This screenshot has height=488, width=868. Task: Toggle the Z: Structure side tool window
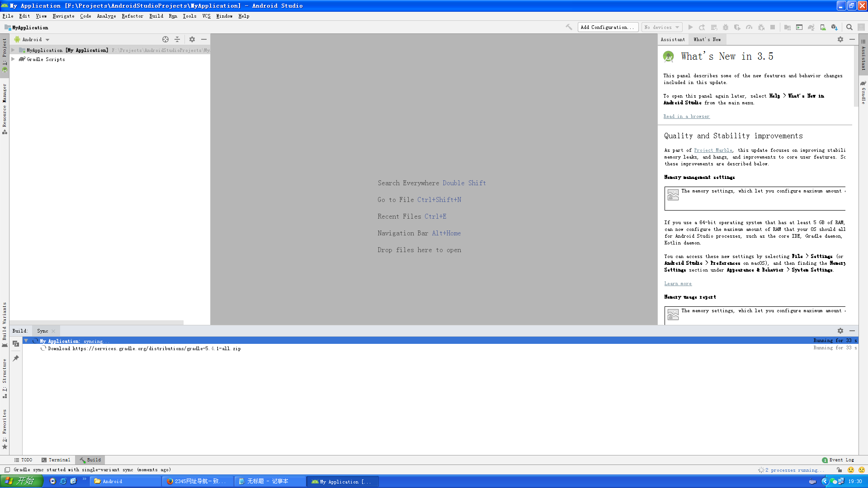pyautogui.click(x=5, y=379)
